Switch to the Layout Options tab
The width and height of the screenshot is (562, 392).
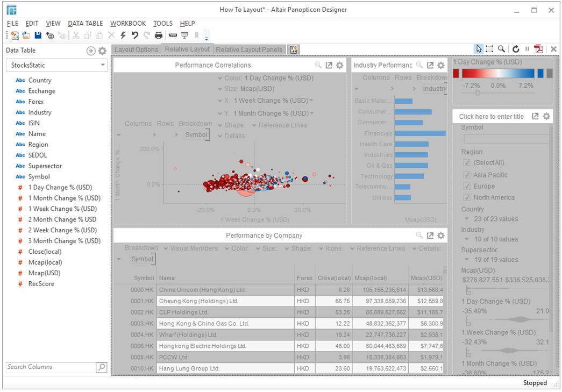click(137, 49)
